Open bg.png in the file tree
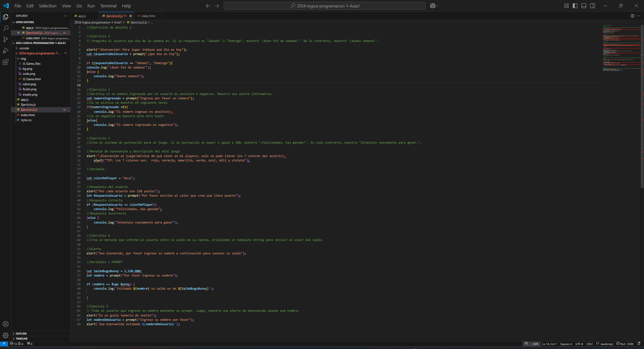Viewport: 644px width, 349px height. (x=28, y=69)
